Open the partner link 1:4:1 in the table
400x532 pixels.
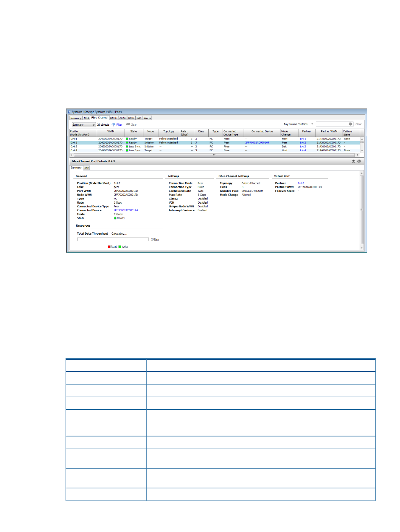303,139
